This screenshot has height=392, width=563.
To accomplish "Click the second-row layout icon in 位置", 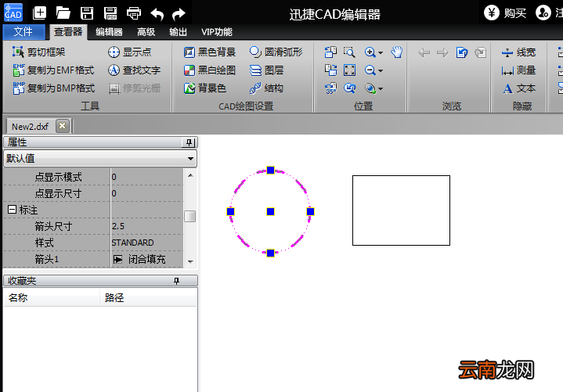I will pos(330,70).
